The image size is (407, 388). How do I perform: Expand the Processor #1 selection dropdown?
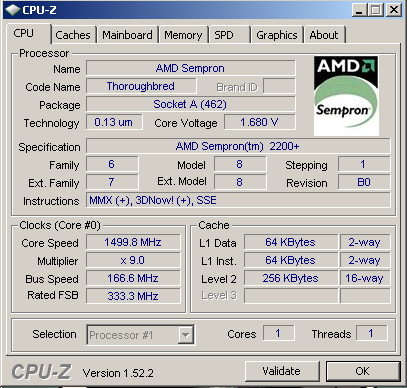coord(186,335)
